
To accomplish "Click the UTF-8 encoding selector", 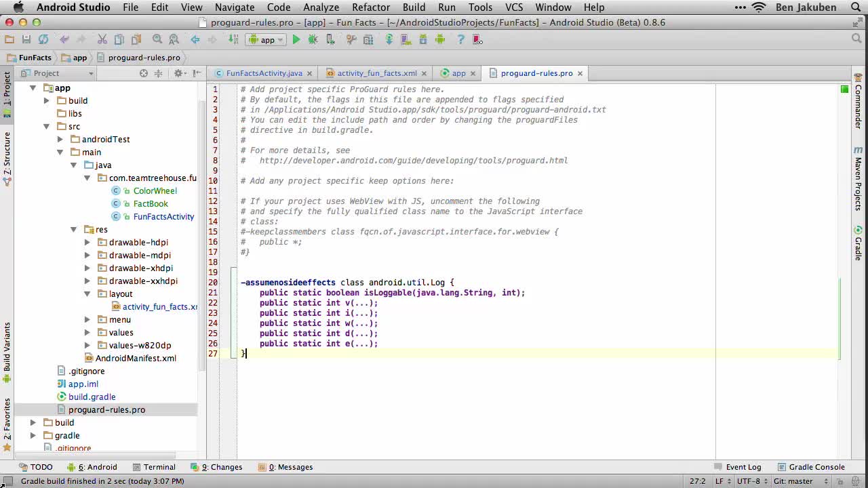I will [x=752, y=481].
